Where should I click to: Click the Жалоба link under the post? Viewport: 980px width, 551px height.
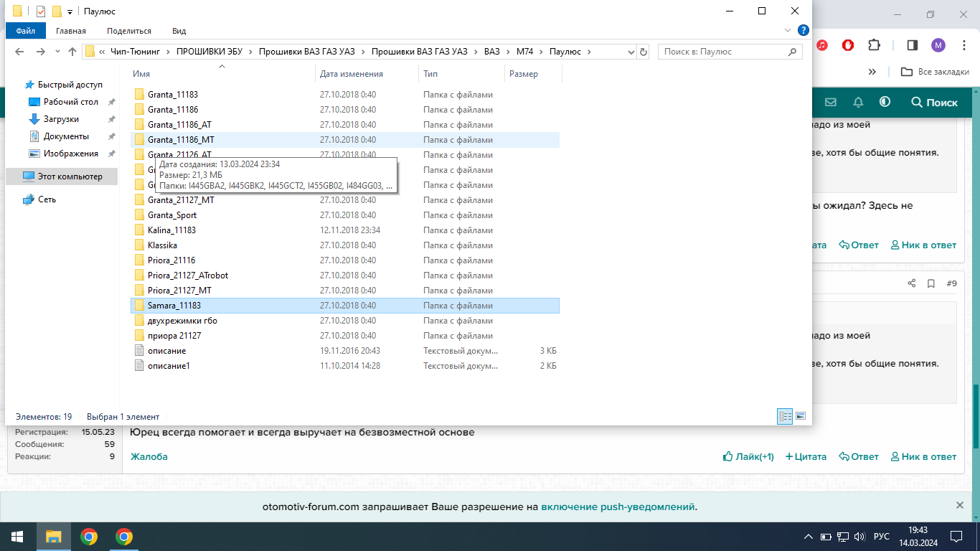[149, 456]
